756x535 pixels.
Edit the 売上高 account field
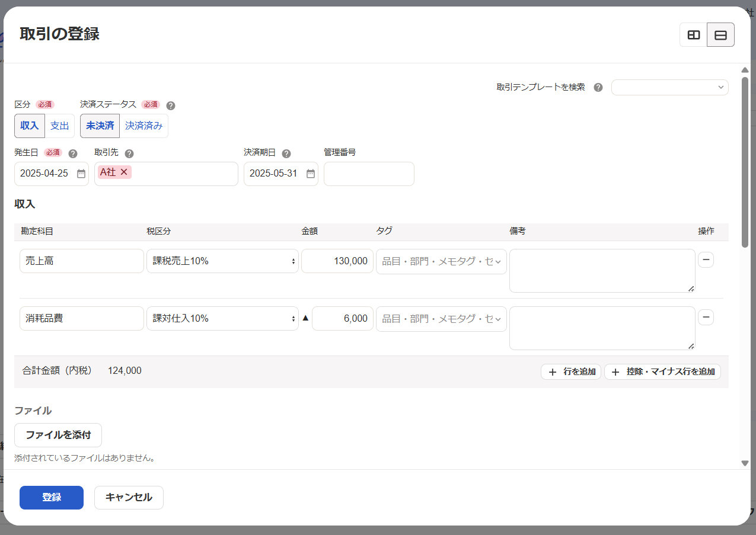click(x=82, y=261)
